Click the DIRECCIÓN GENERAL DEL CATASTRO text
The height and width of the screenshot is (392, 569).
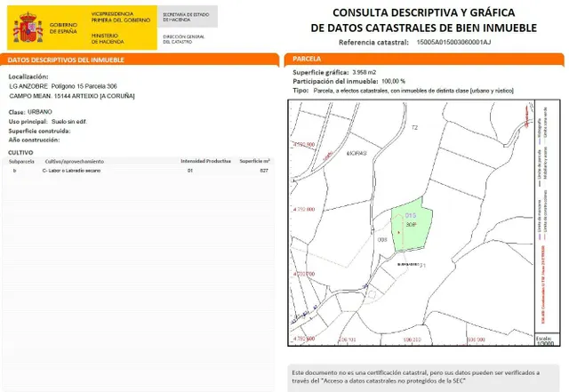tap(184, 39)
